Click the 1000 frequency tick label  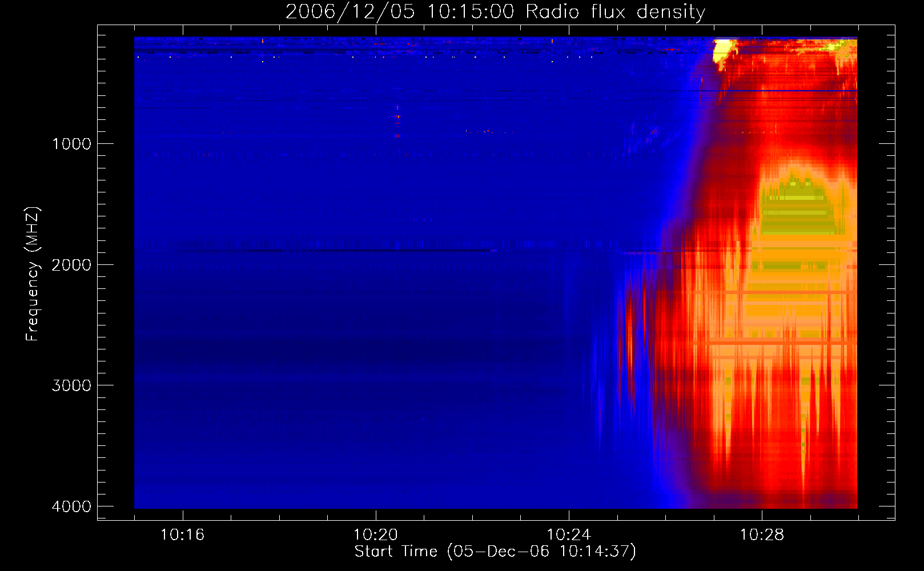click(71, 143)
